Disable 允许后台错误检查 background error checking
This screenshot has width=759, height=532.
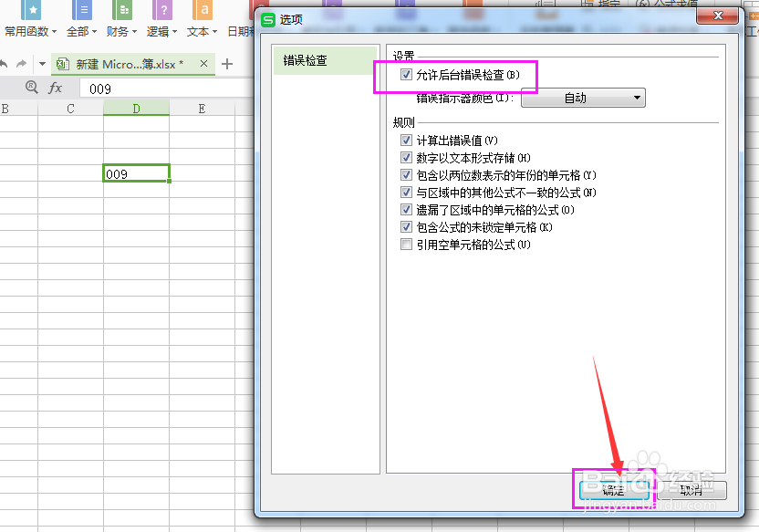point(407,74)
